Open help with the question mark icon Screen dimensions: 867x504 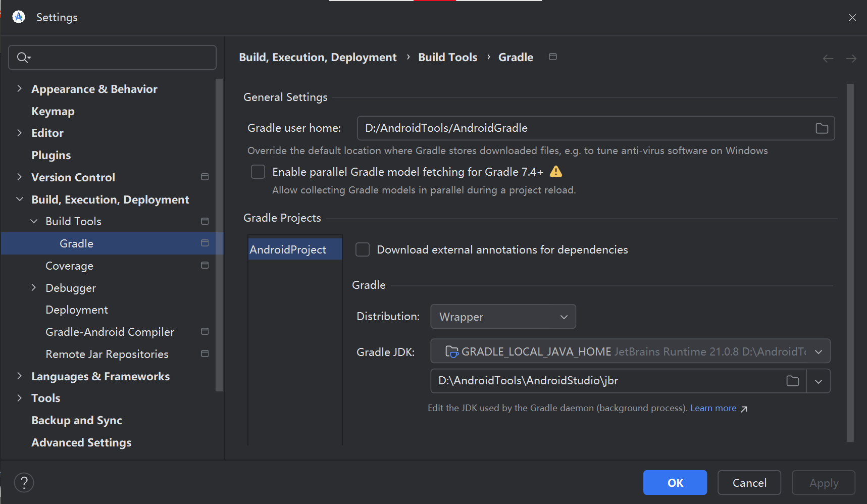click(24, 483)
